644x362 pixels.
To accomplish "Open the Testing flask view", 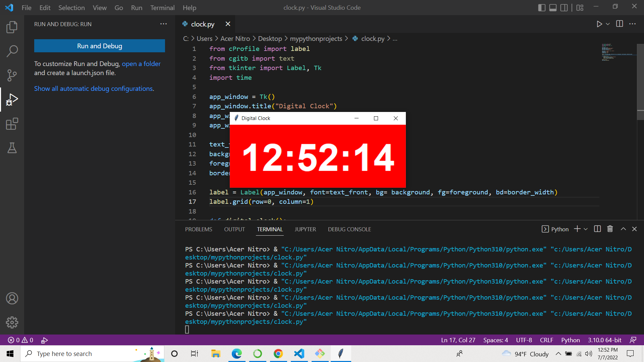I will (12, 148).
